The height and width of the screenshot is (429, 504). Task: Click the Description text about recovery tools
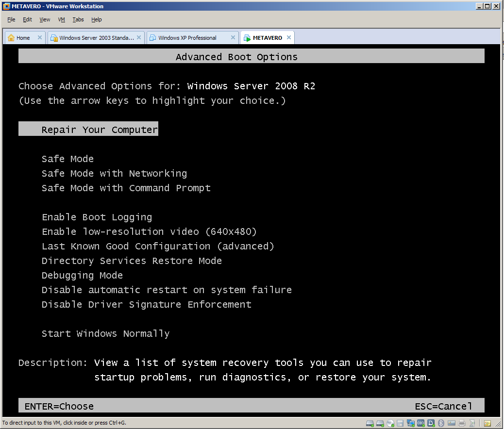[263, 370]
